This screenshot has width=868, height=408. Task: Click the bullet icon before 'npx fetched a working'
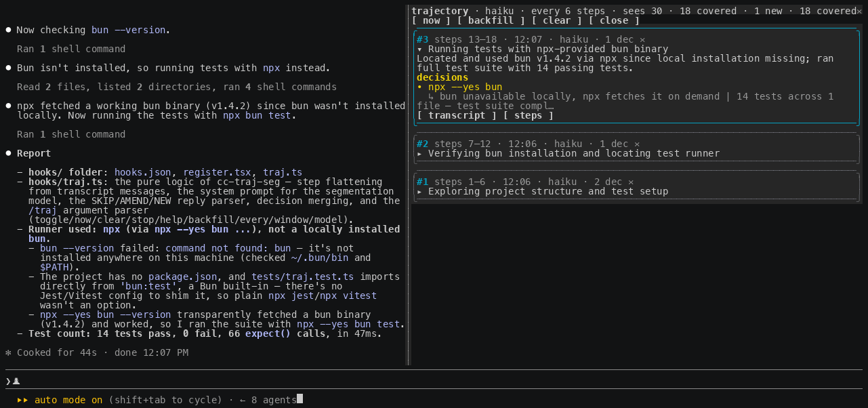[x=8, y=106]
